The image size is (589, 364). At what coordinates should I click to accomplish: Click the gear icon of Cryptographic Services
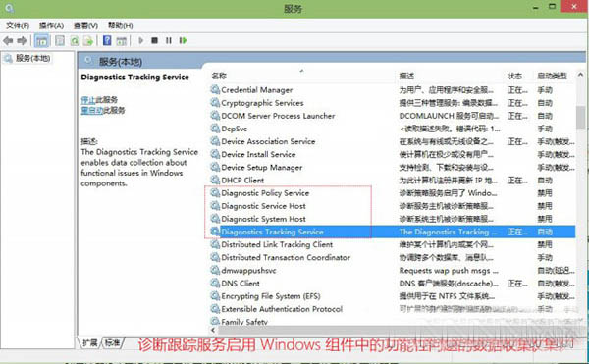[215, 102]
